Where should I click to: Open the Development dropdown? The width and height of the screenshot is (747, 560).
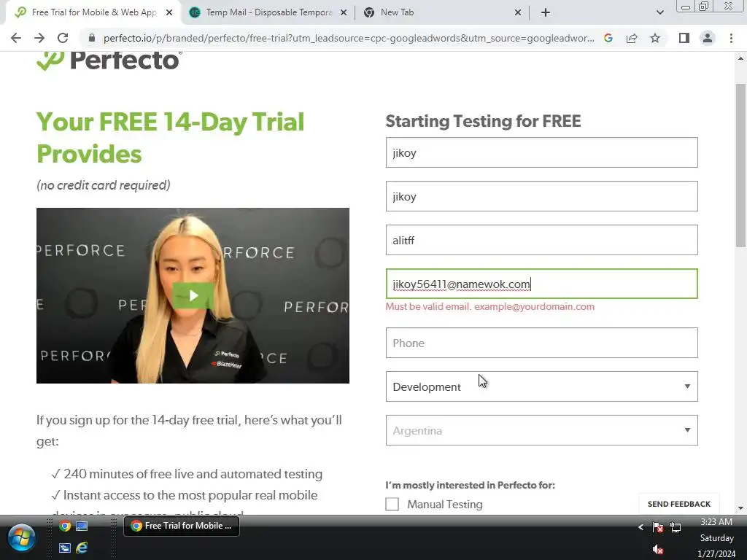click(542, 386)
